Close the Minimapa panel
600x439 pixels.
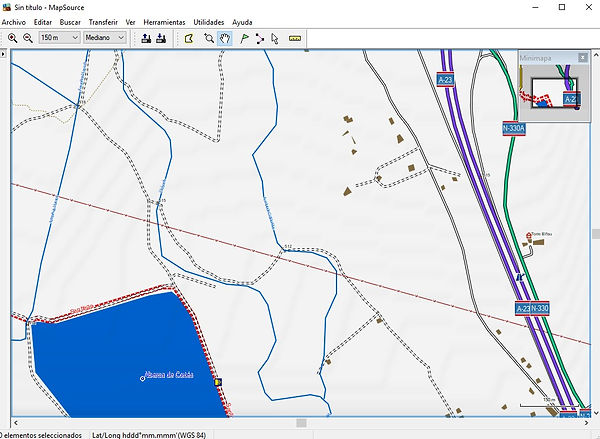[583, 58]
